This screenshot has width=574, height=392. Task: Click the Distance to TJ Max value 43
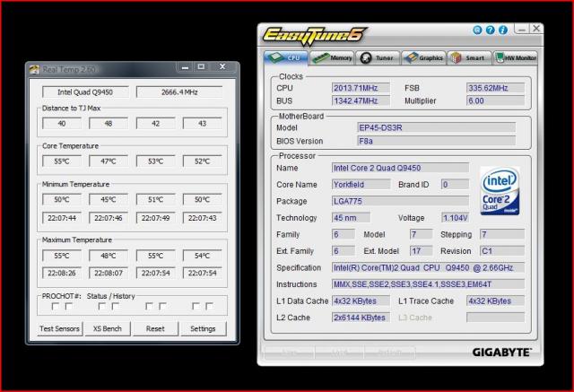pyautogui.click(x=202, y=124)
